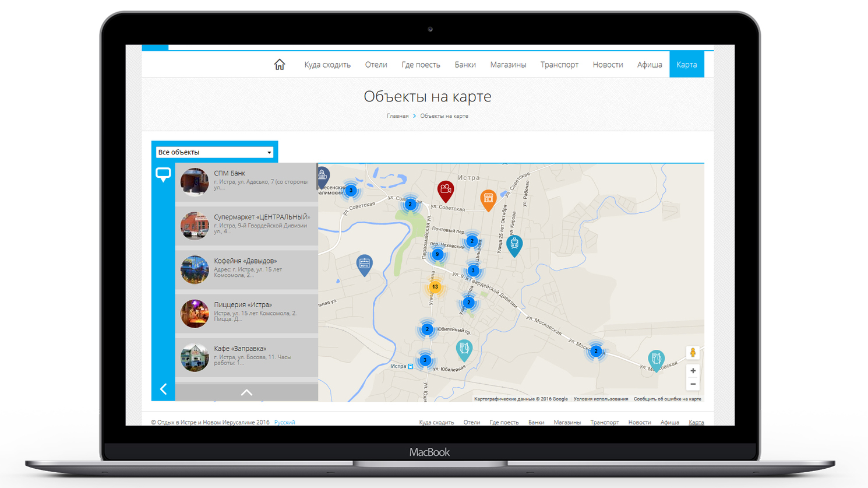Open the Кофейня «Давыдов» thumbnail
This screenshot has width=868, height=488.
point(195,269)
